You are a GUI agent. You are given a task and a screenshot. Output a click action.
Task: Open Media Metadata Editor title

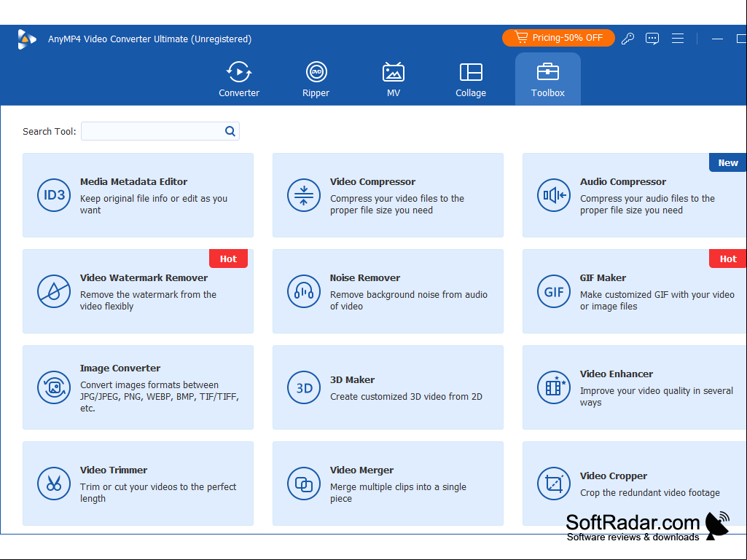tap(133, 181)
